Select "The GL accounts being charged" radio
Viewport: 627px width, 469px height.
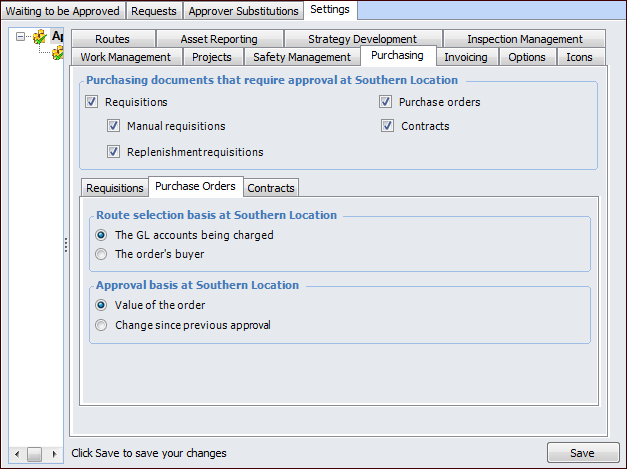click(x=101, y=235)
